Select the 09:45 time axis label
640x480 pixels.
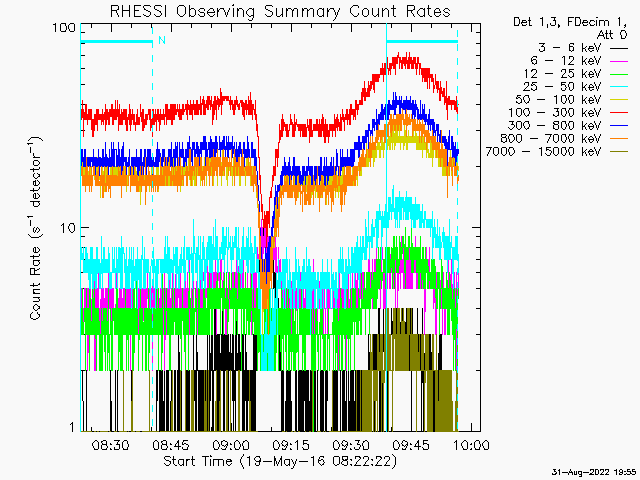[x=411, y=445]
